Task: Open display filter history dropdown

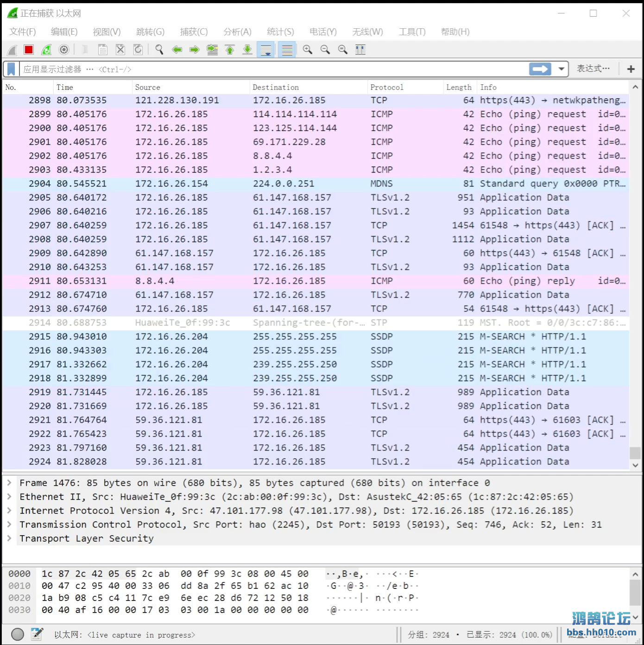Action: click(x=562, y=69)
